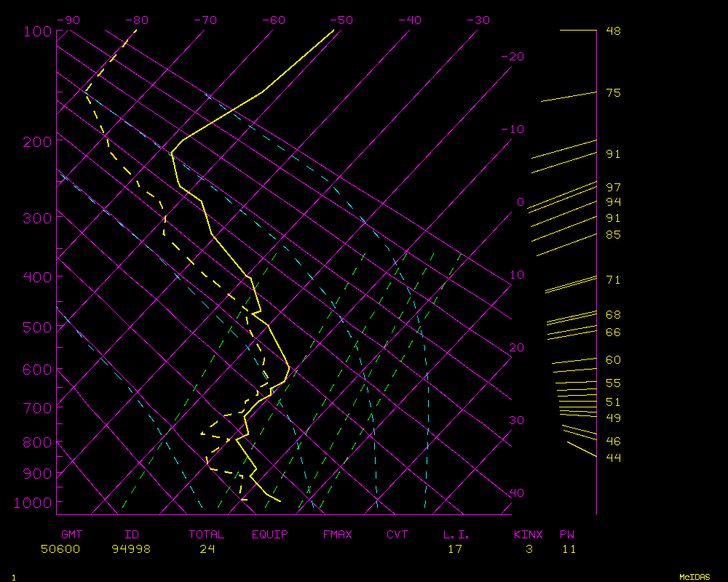Click the TOTAL index label
The image size is (728, 582).
pyautogui.click(x=207, y=535)
